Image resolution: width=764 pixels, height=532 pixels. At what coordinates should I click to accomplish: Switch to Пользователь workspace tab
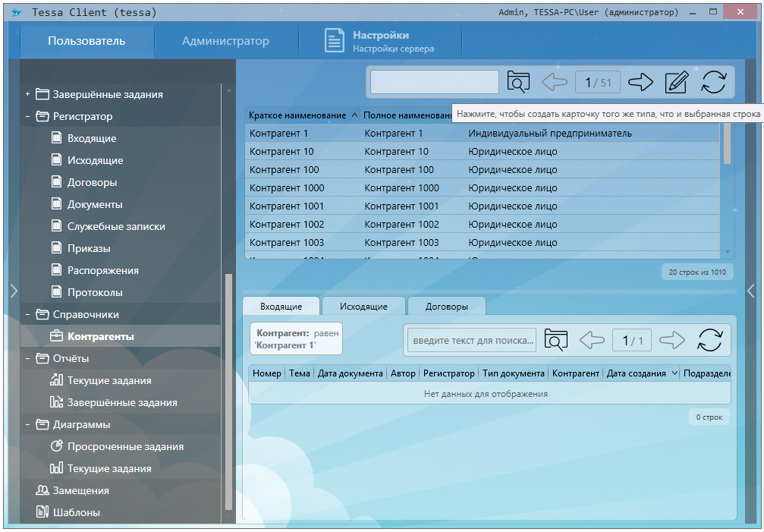pos(86,41)
